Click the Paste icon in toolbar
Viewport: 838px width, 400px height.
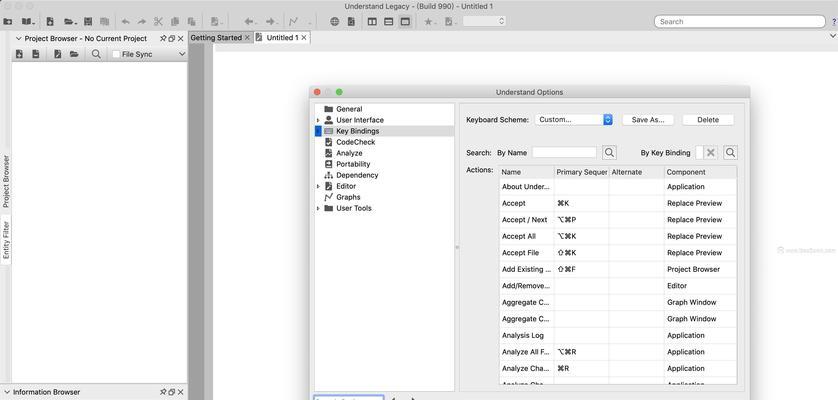click(x=191, y=22)
